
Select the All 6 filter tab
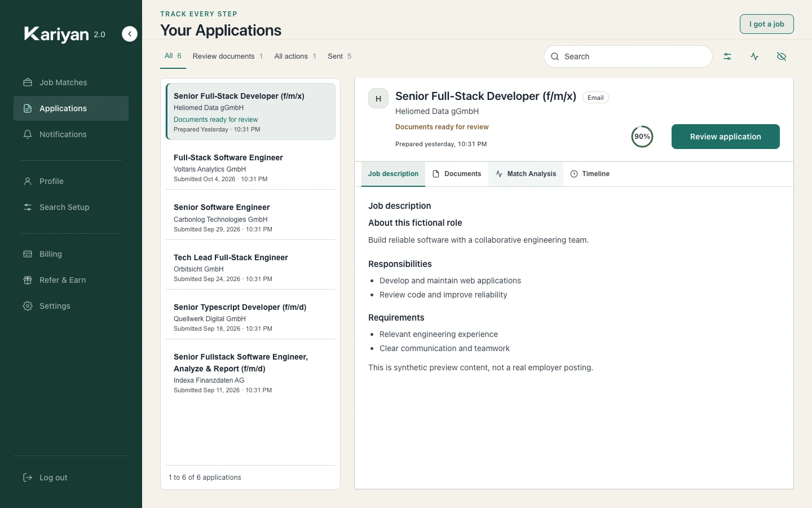pos(173,56)
